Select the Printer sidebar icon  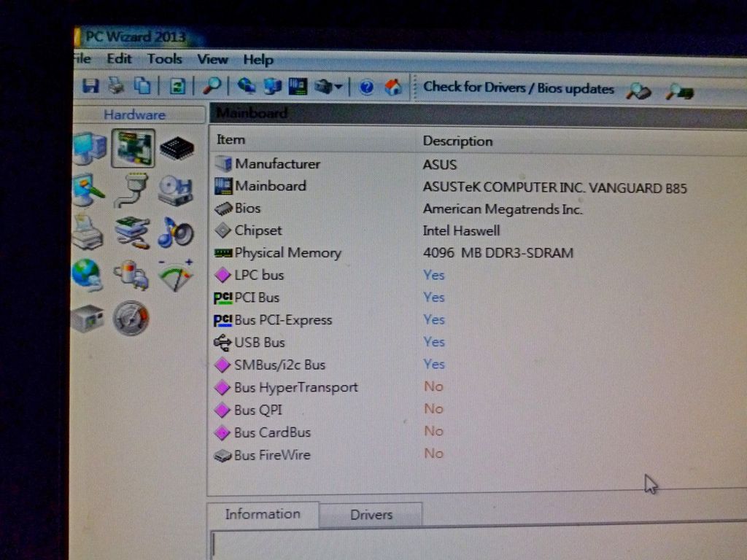pyautogui.click(x=88, y=233)
